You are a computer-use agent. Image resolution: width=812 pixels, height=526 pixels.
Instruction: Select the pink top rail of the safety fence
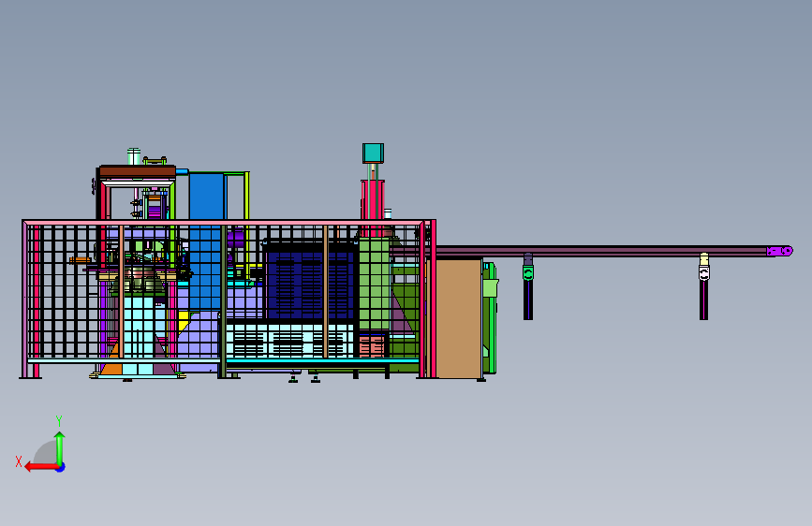point(223,223)
